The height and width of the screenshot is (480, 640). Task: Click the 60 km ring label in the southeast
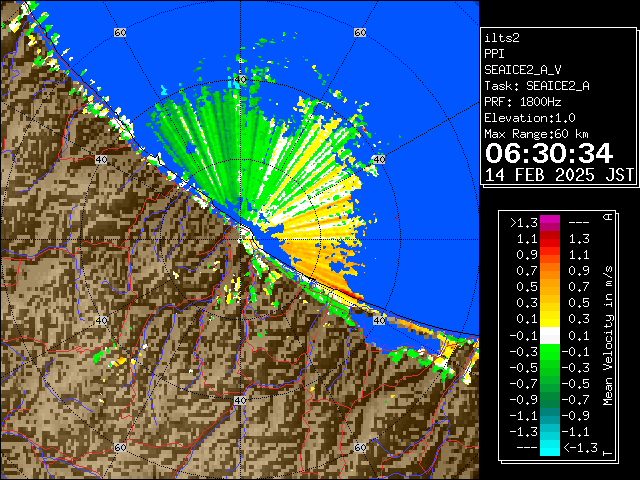click(360, 447)
